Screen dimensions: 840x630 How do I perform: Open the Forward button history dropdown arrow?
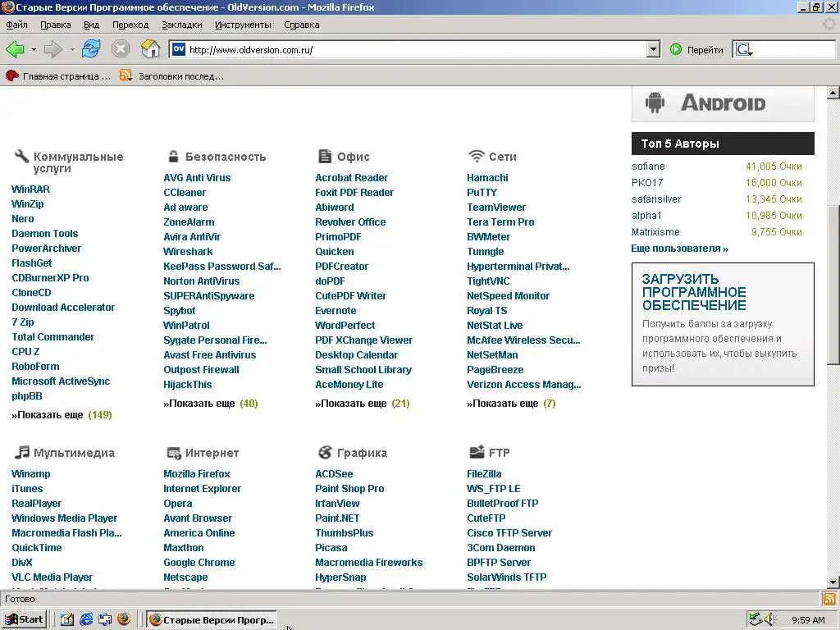point(72,50)
